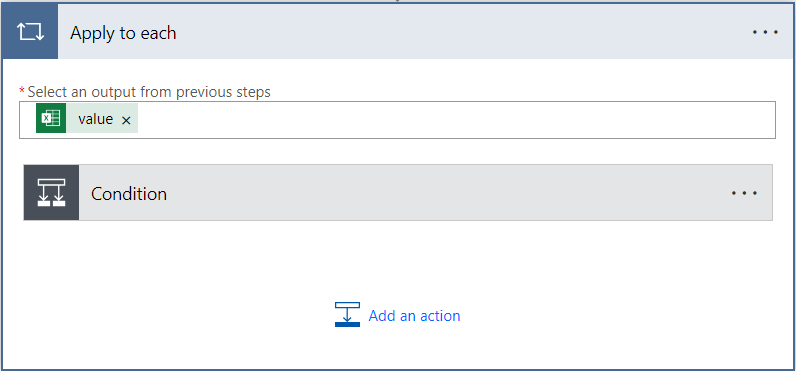796x371 pixels.
Task: Expand the Condition step by its title
Action: (129, 193)
